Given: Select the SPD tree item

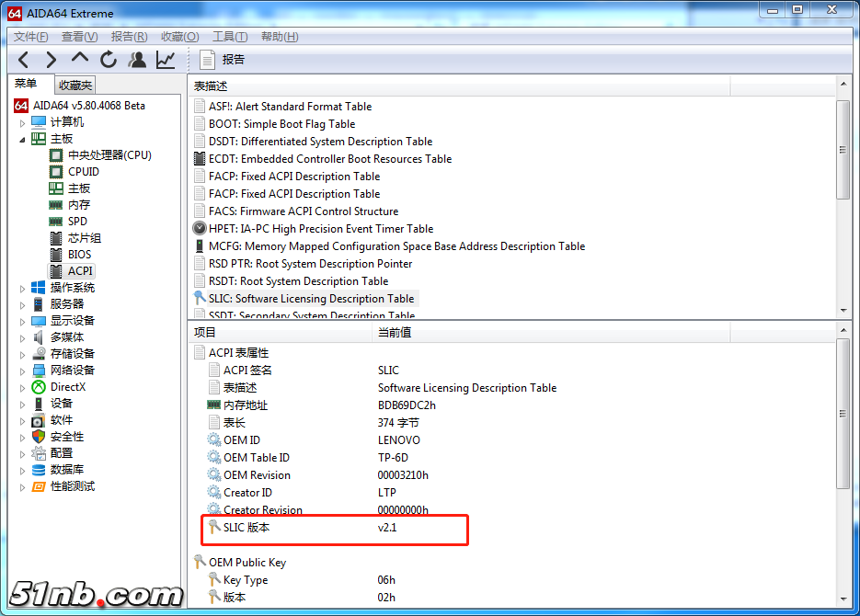Looking at the screenshot, I should 78,222.
